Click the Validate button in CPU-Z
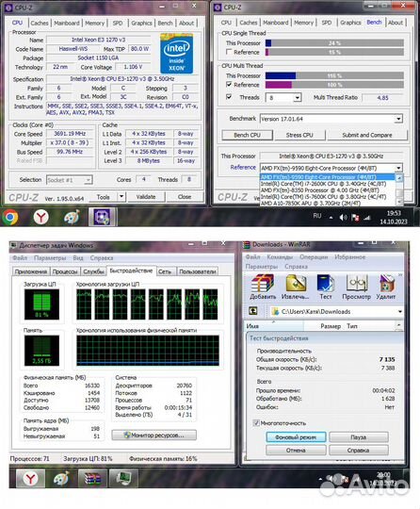This screenshot has height=509, width=420. [x=146, y=197]
